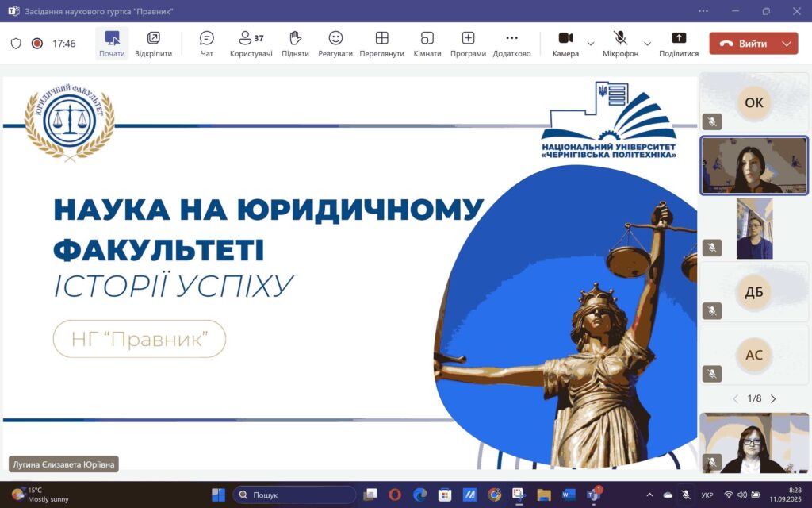Viewport: 812px width, 508px height.
Task: Click the muted mic icon on ДБ tile
Action: point(712,311)
